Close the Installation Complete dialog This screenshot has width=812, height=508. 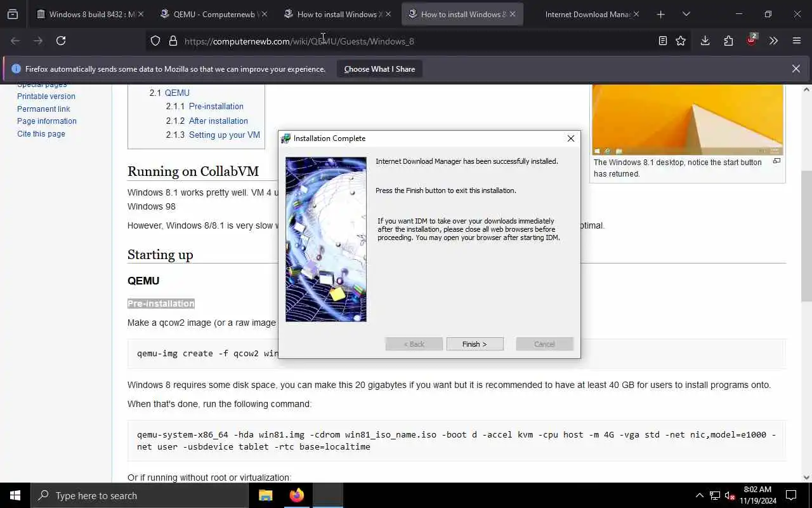(x=571, y=138)
